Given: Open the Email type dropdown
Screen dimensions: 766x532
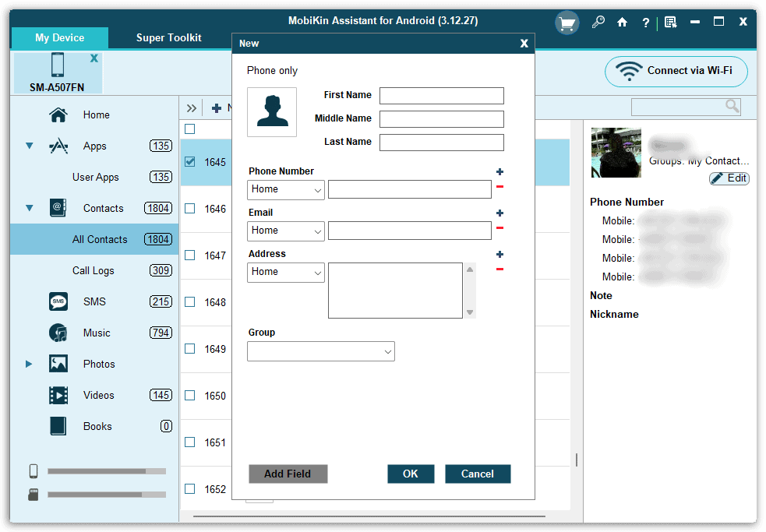Looking at the screenshot, I should click(x=286, y=231).
